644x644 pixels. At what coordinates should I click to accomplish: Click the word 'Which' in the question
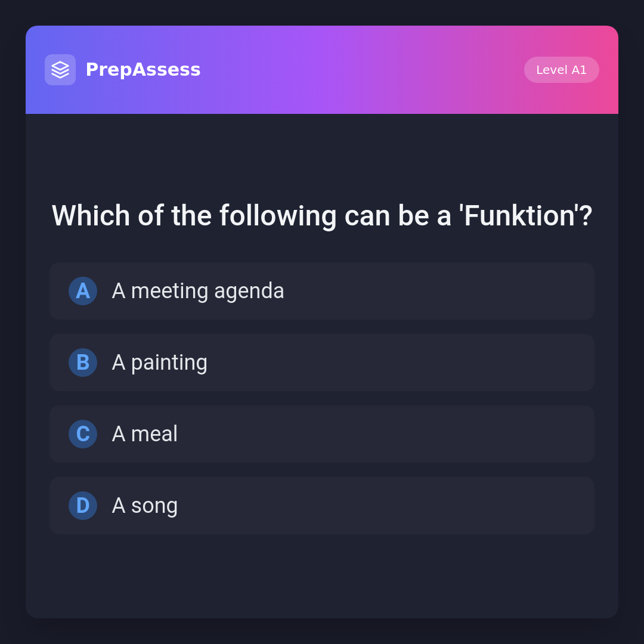click(91, 216)
